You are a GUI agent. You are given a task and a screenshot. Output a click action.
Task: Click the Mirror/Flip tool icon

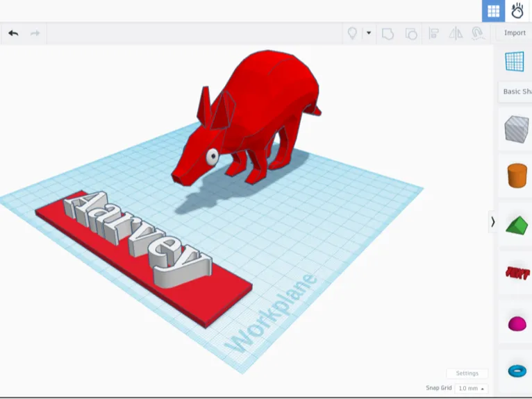pyautogui.click(x=456, y=33)
